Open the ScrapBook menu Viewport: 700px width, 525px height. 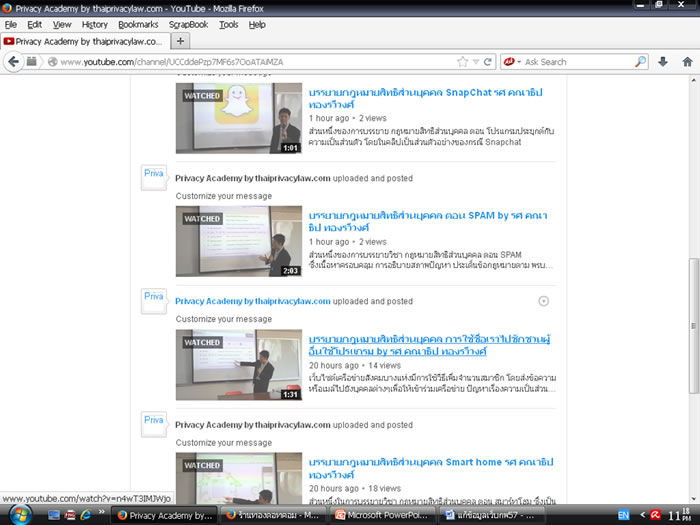pos(188,25)
